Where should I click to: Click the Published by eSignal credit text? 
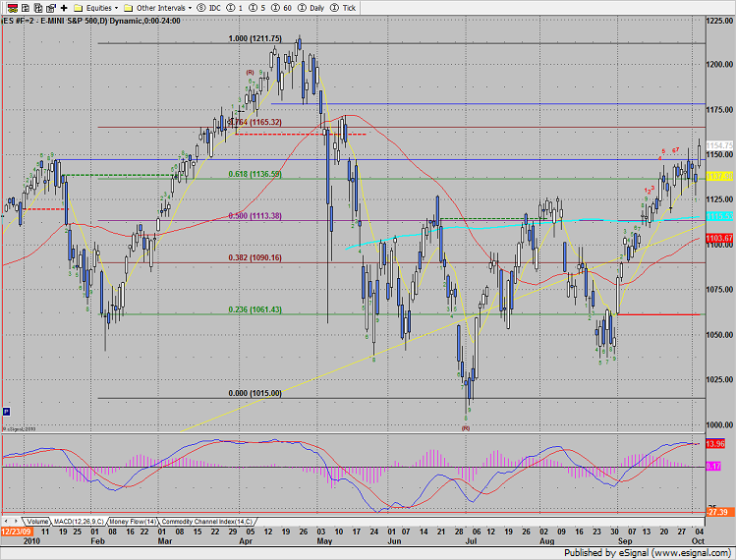pyautogui.click(x=648, y=553)
